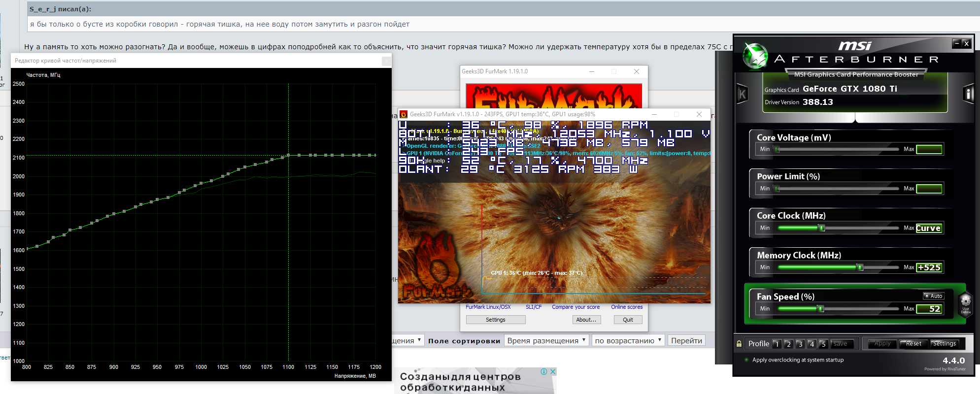
Task: Toggle the Auto fan speed button
Action: pos(933,296)
